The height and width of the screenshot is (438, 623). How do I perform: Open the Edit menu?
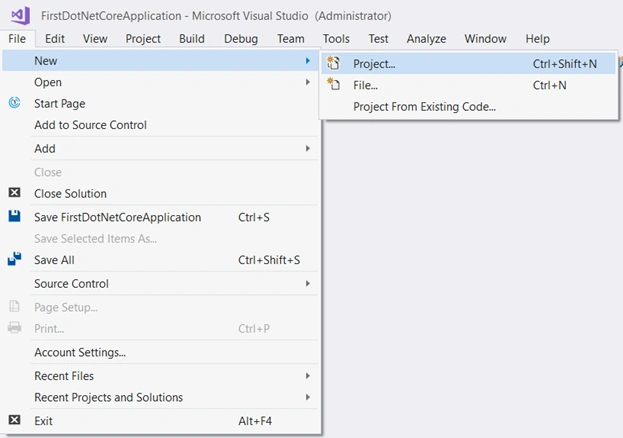coord(54,39)
